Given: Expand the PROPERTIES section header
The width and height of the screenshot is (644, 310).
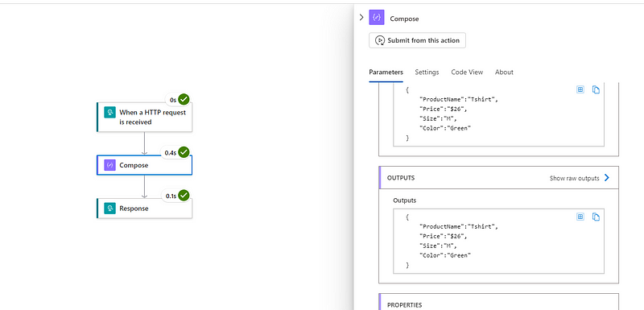Looking at the screenshot, I should [498, 302].
